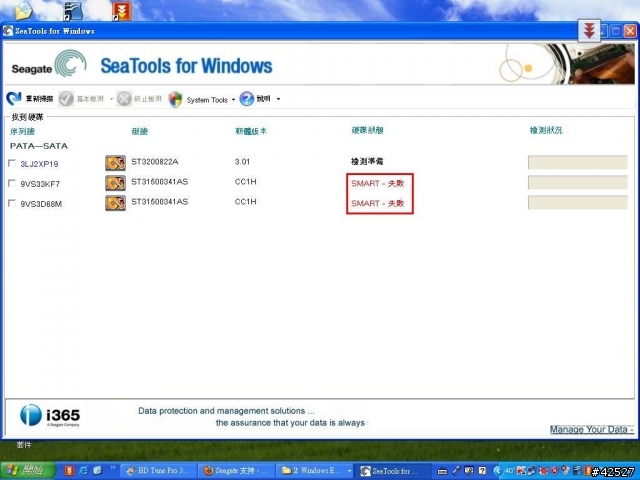Click the PATA—SATA group label
Image resolution: width=640 pixels, height=480 pixels.
coord(39,146)
